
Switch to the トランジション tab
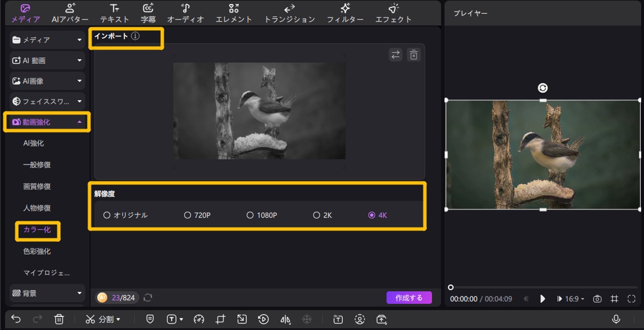click(289, 13)
